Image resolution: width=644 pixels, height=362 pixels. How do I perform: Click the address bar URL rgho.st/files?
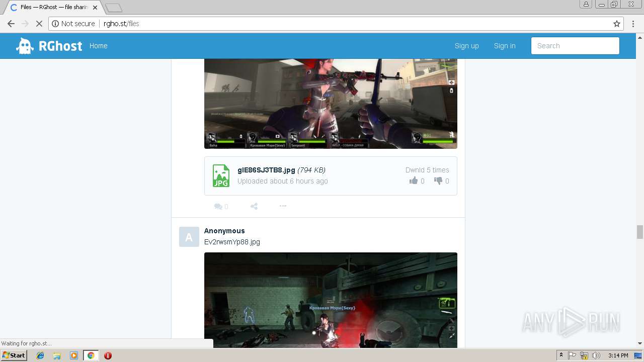(x=121, y=24)
